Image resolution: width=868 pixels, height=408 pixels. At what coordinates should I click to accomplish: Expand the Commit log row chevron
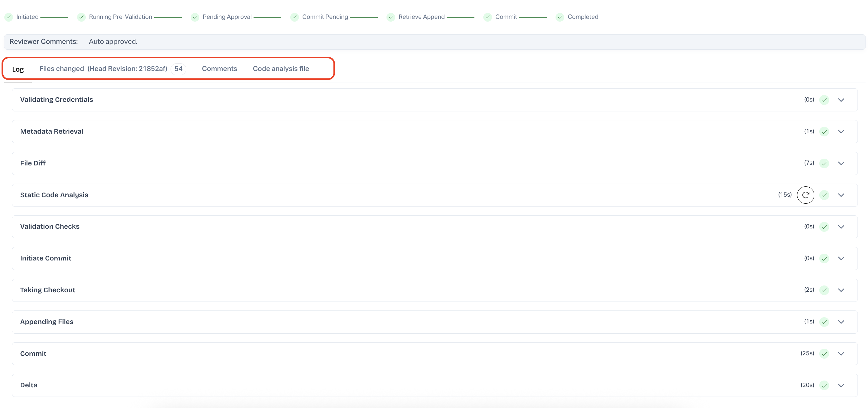[x=841, y=354]
